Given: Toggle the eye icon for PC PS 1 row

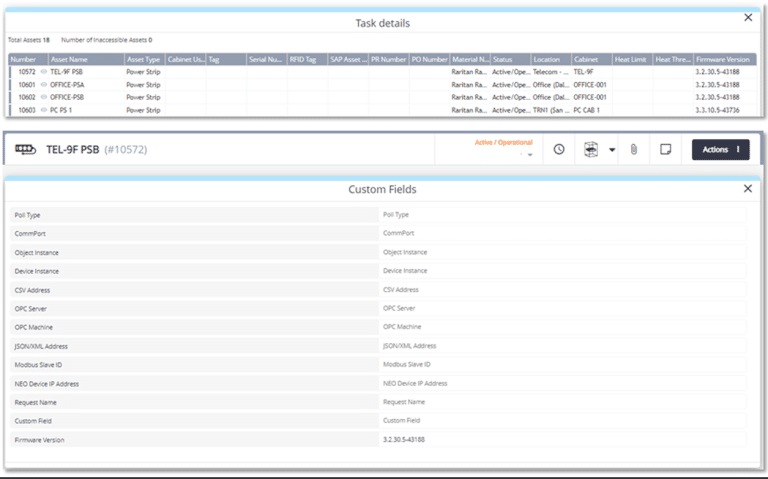Looking at the screenshot, I should tap(44, 110).
